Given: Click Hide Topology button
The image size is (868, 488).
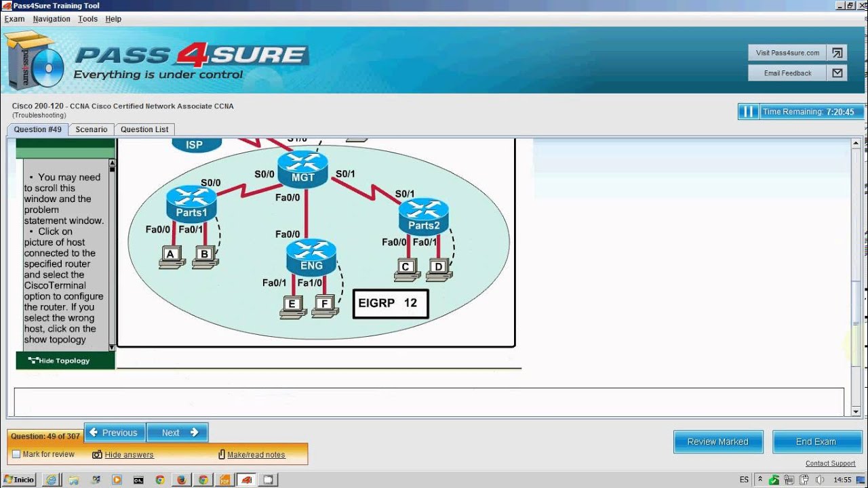Looking at the screenshot, I should click(x=65, y=361).
